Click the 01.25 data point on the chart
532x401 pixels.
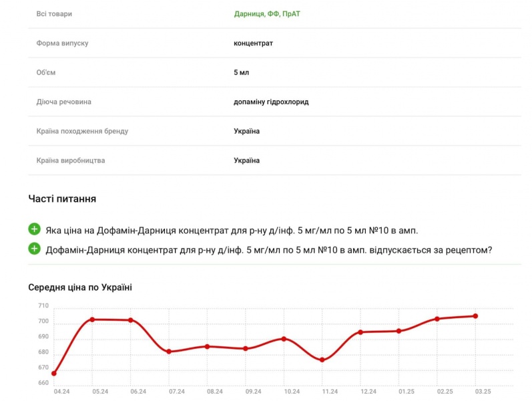click(398, 331)
